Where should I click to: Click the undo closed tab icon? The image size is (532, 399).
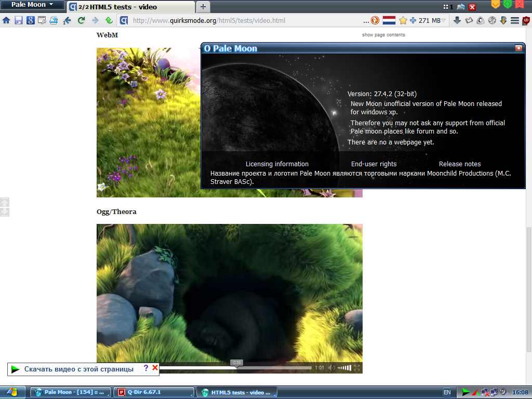[461, 7]
